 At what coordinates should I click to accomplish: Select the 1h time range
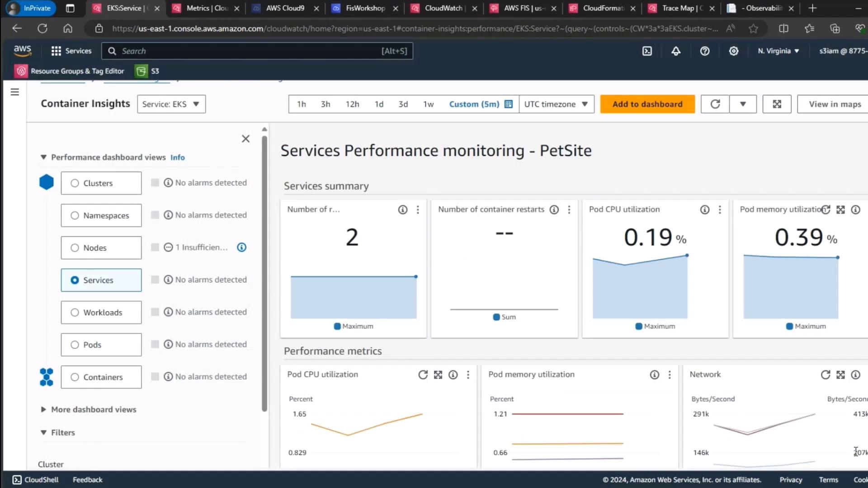pos(302,104)
